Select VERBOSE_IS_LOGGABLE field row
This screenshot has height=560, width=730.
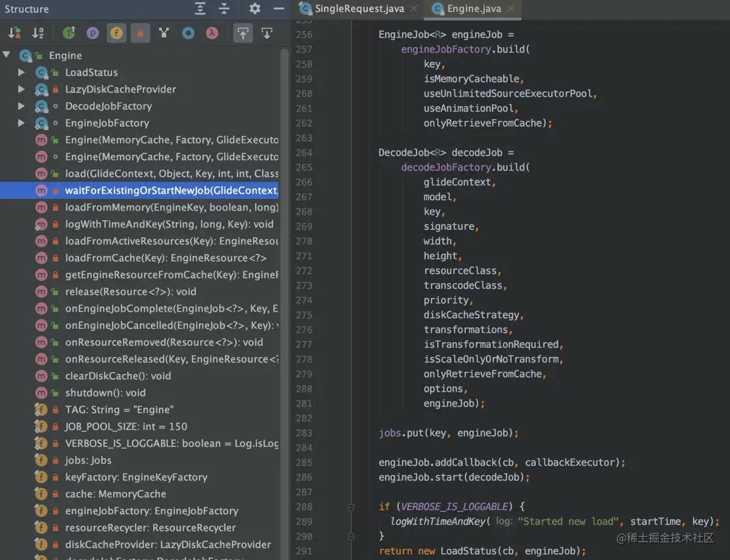point(139,443)
